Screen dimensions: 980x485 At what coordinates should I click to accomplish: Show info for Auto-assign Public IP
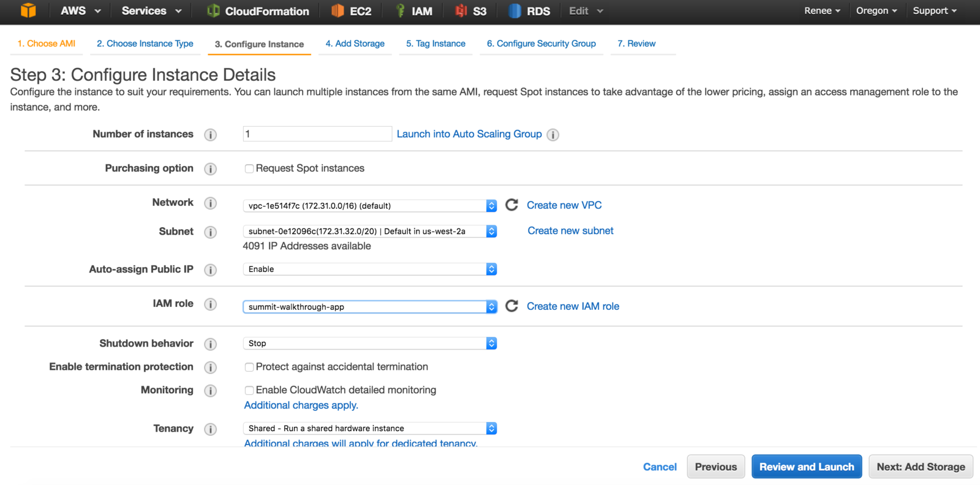(211, 270)
